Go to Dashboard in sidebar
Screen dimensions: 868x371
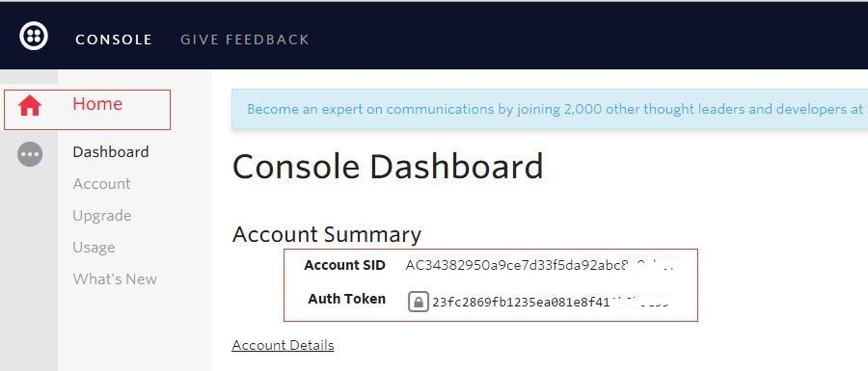[x=111, y=152]
